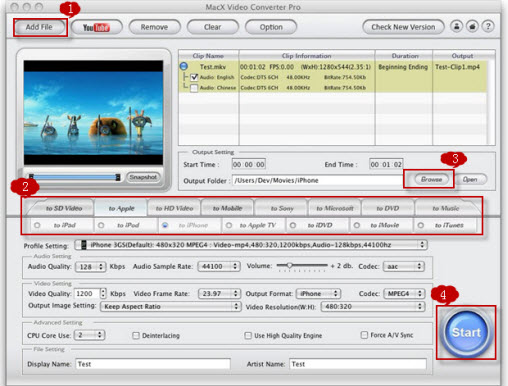
Task: Select the to iMovie radio button
Action: click(x=357, y=225)
